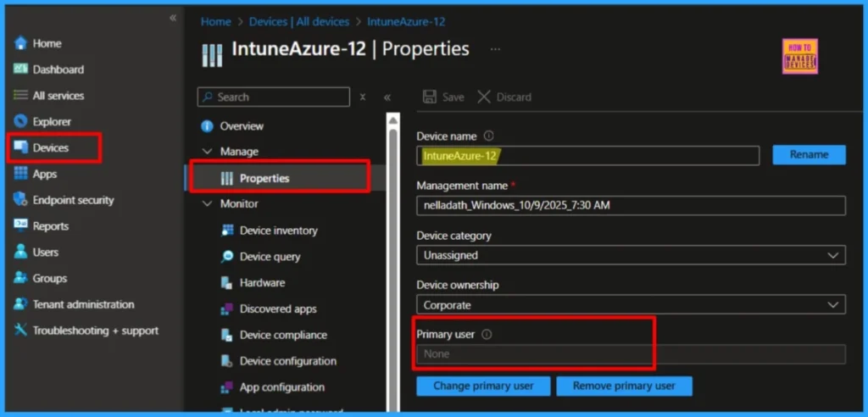Image resolution: width=868 pixels, height=417 pixels.
Task: Click the Endpoint security shield icon
Action: coord(20,199)
